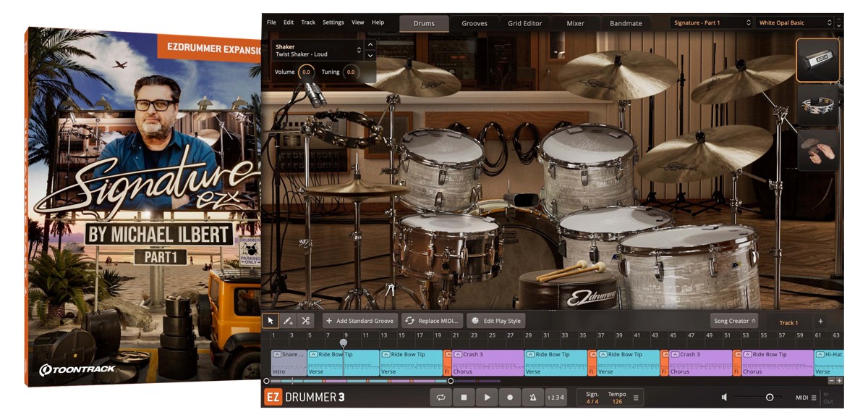Toggle loop playback mode

441,398
